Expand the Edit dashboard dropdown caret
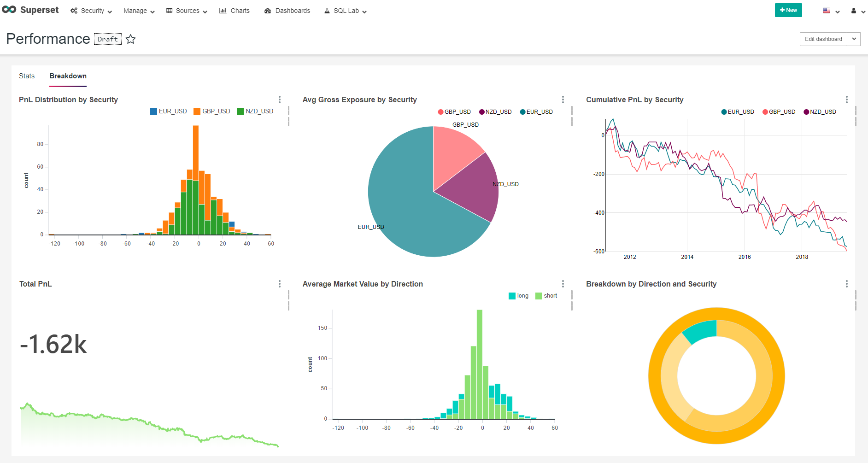The height and width of the screenshot is (463, 868). 854,39
